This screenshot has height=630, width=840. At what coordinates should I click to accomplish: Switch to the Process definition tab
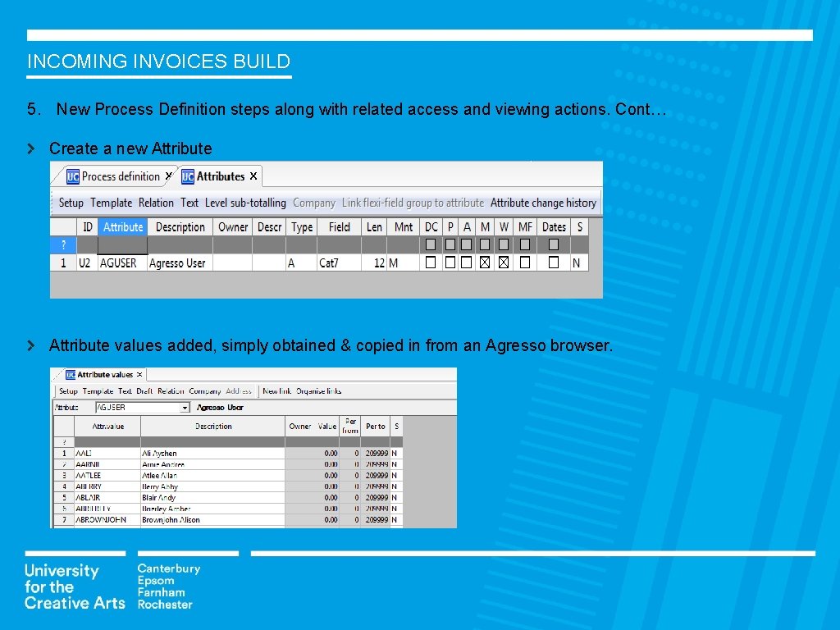(x=120, y=174)
